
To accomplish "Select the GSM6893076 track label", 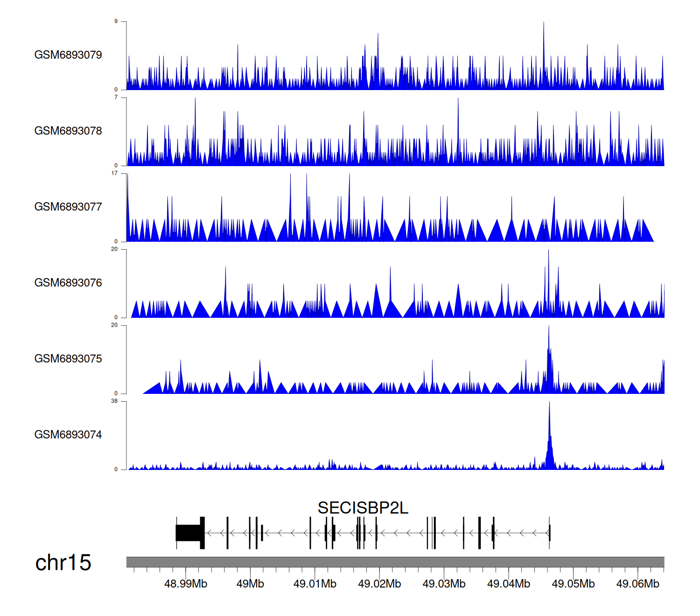I will click(x=68, y=283).
